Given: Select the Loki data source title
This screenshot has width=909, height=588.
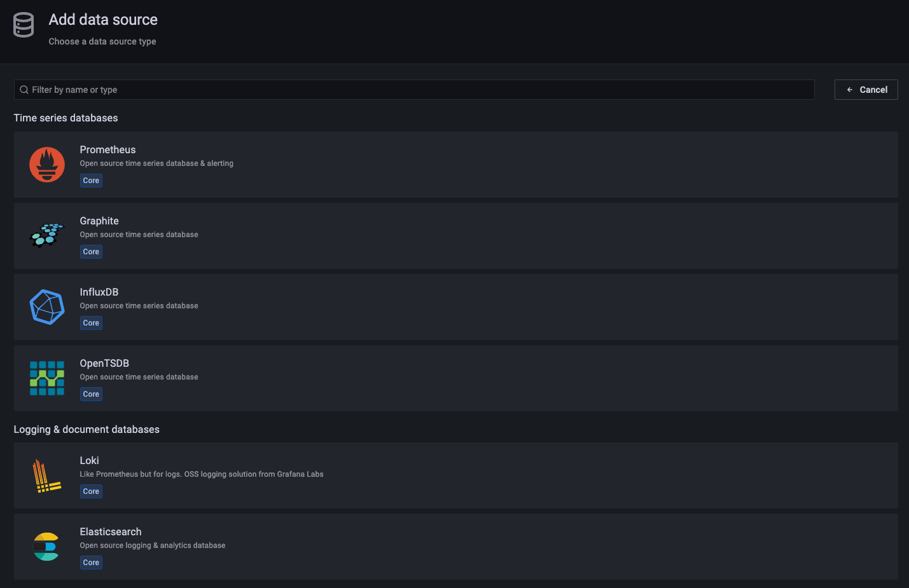Looking at the screenshot, I should (x=89, y=460).
